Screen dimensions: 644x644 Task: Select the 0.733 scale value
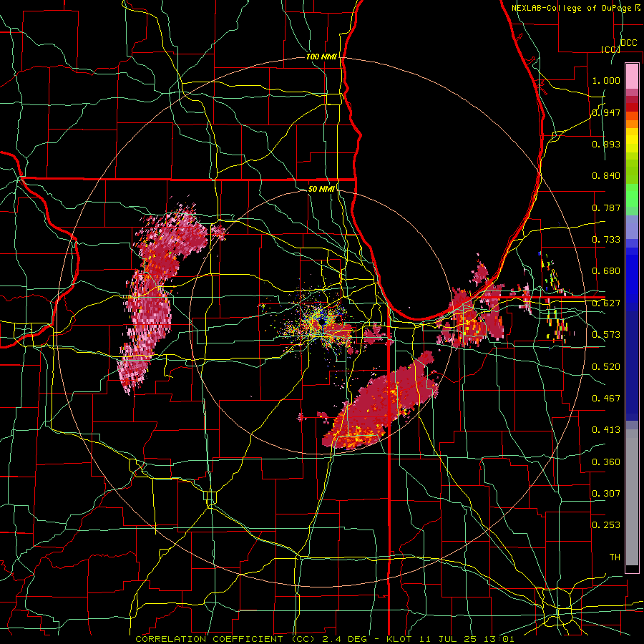tap(606, 240)
